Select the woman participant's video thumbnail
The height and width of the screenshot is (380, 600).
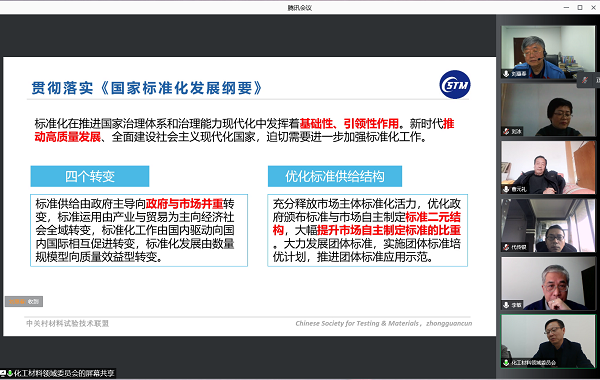pyautogui.click(x=548, y=110)
